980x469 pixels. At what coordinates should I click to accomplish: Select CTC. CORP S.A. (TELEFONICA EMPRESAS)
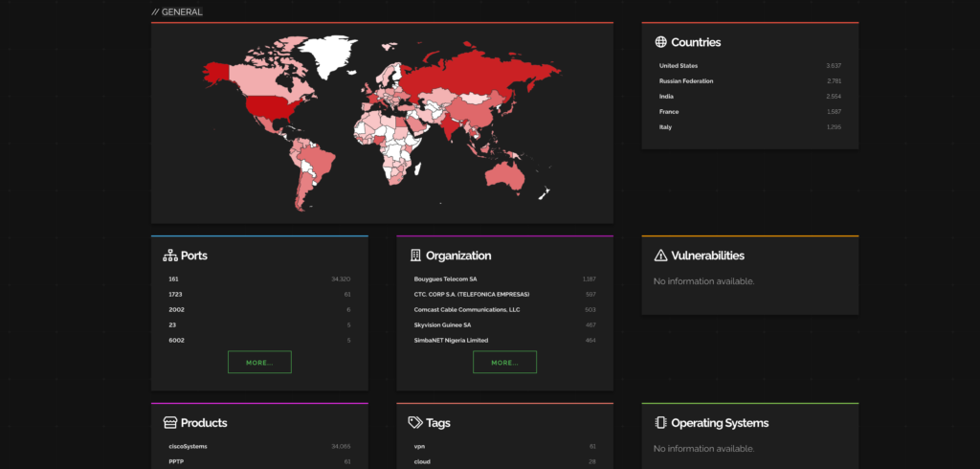click(x=471, y=295)
